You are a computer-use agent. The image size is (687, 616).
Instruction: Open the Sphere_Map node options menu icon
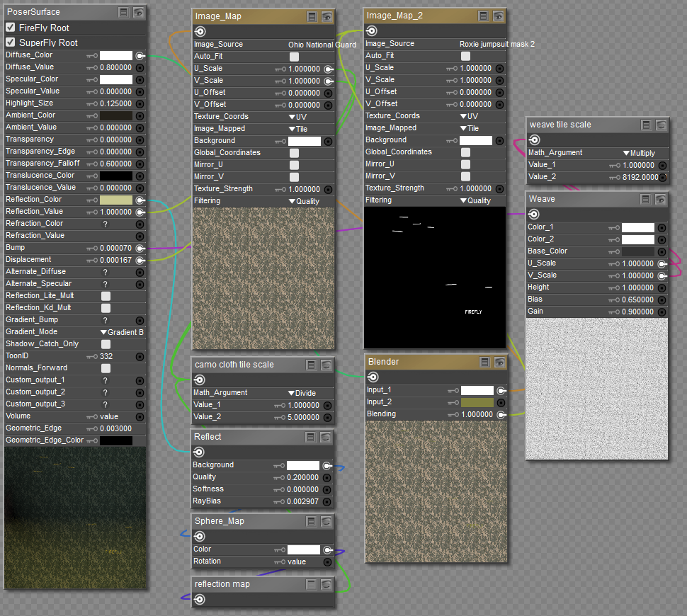coord(311,522)
